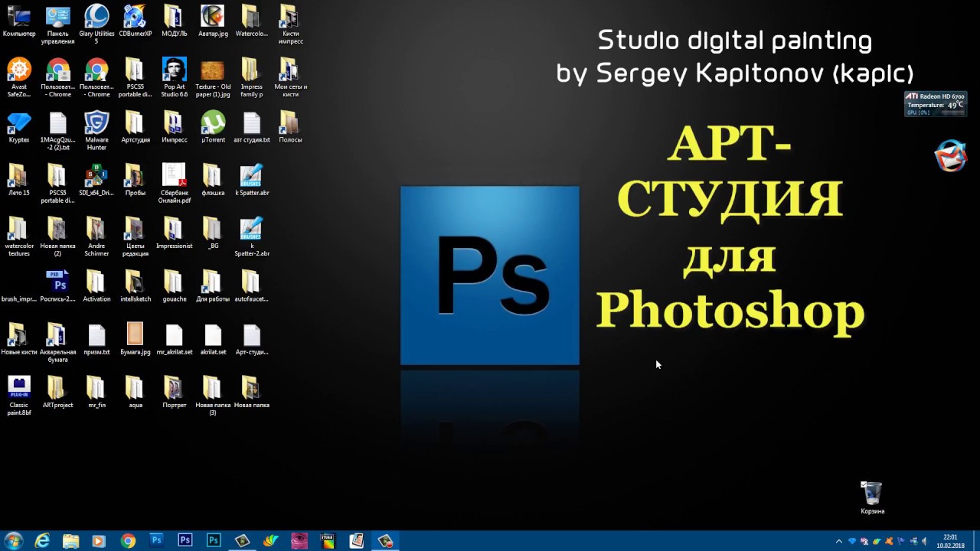Open Windows Explorer from the taskbar

(70, 541)
